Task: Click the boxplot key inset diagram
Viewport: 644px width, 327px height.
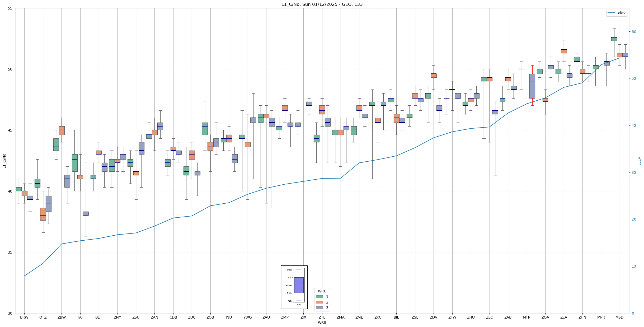Action: tap(294, 287)
